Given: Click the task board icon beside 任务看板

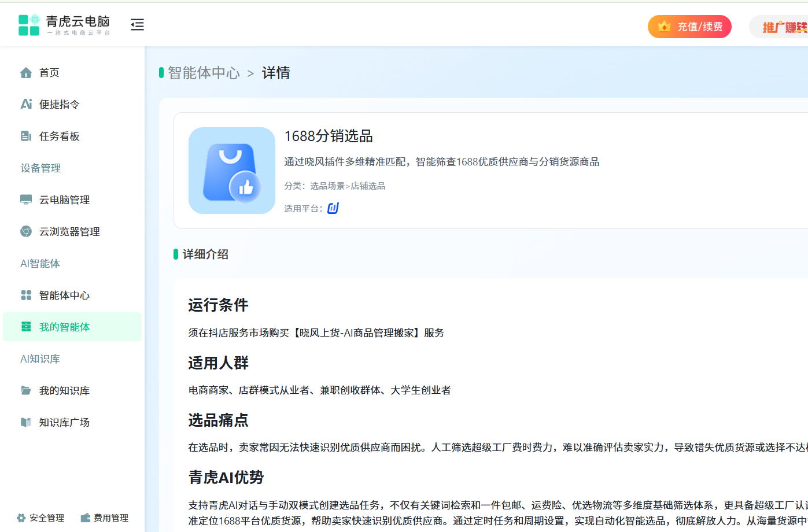Looking at the screenshot, I should coord(26,136).
